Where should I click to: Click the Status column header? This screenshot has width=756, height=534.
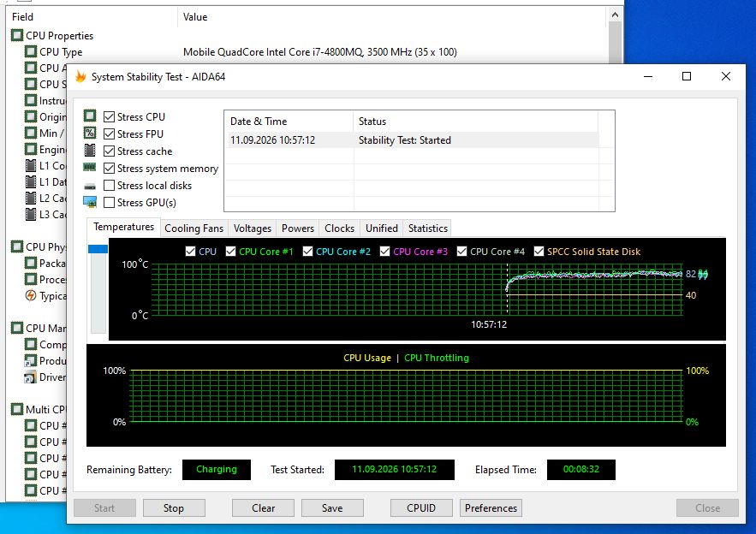pyautogui.click(x=475, y=122)
